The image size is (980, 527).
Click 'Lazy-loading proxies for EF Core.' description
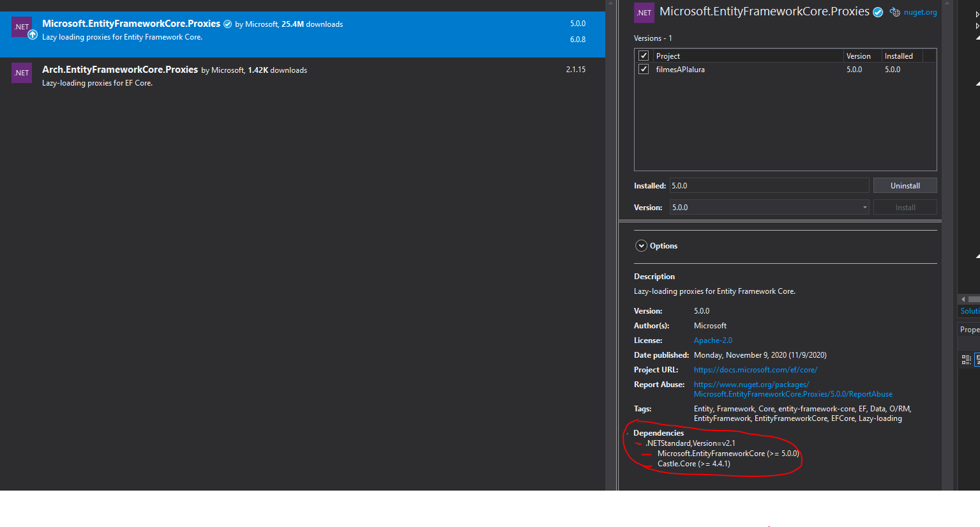click(x=97, y=83)
